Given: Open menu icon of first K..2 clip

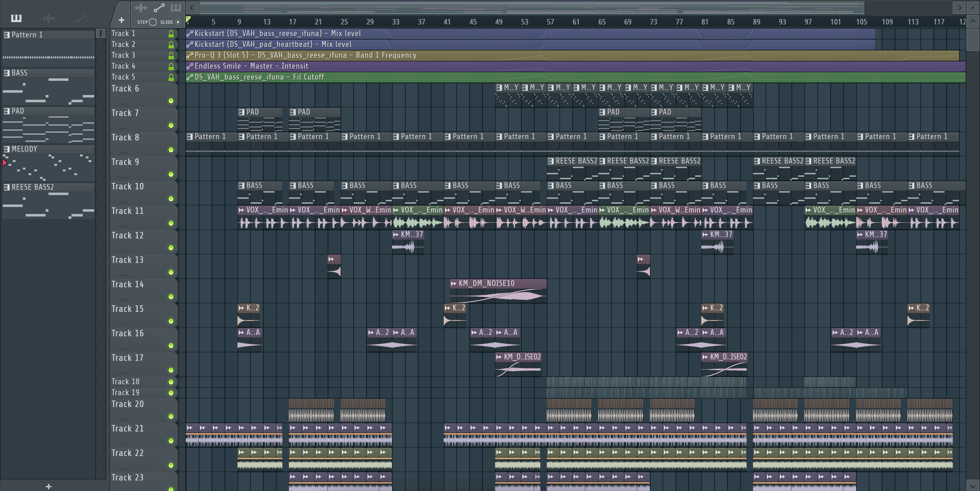Looking at the screenshot, I should pyautogui.click(x=241, y=308).
